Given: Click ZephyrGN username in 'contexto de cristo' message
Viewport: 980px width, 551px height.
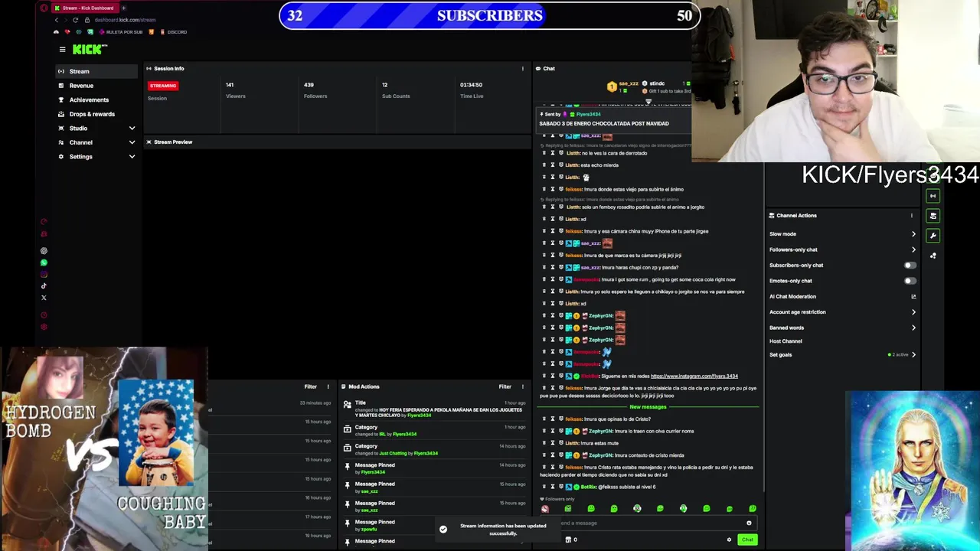Looking at the screenshot, I should [x=600, y=455].
